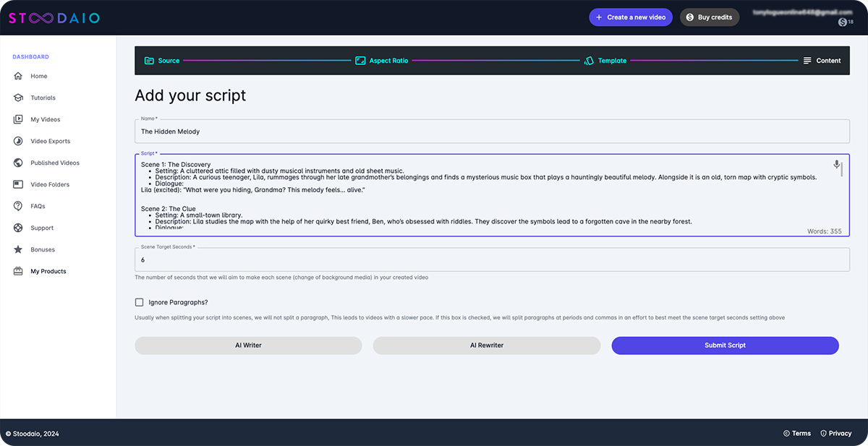Open the Tutorials graduation cap icon

(x=18, y=98)
